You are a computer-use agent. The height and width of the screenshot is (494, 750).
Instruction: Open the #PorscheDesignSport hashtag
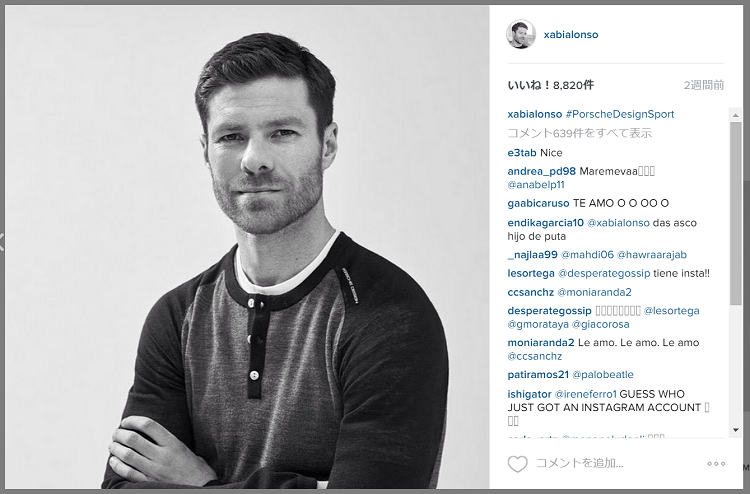click(620, 114)
